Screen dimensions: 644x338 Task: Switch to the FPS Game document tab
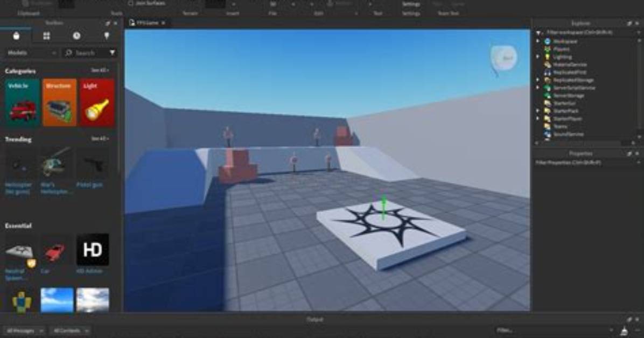(147, 23)
